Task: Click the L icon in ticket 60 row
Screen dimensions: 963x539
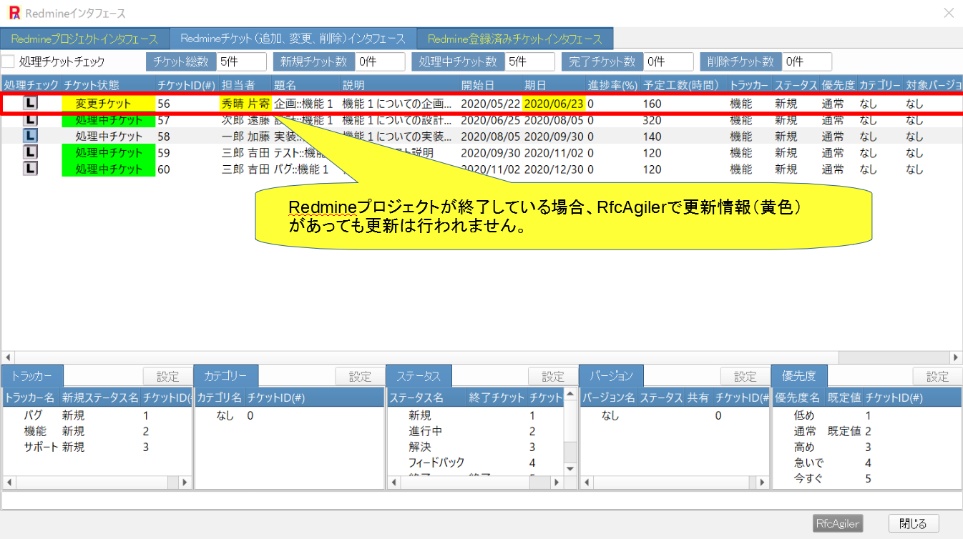Action: point(30,169)
